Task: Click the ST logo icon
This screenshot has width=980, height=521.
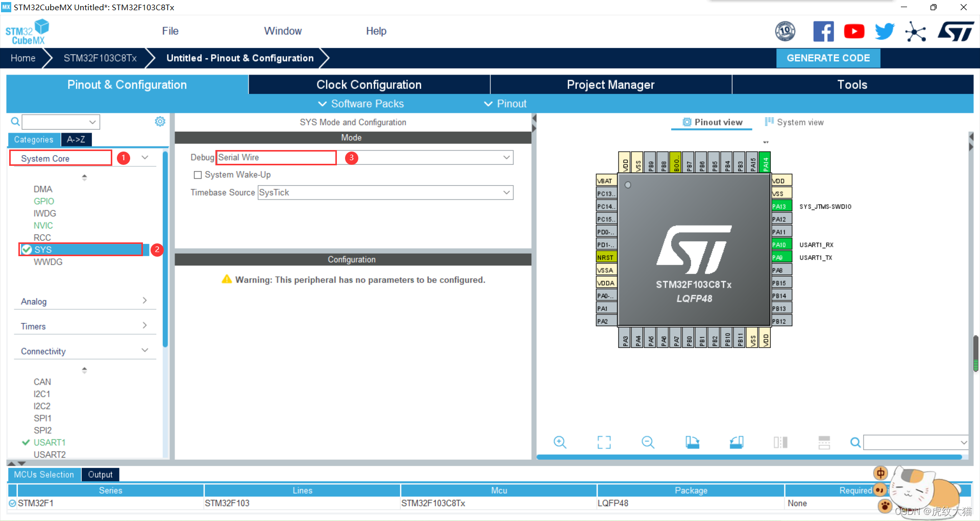Action: pos(955,32)
